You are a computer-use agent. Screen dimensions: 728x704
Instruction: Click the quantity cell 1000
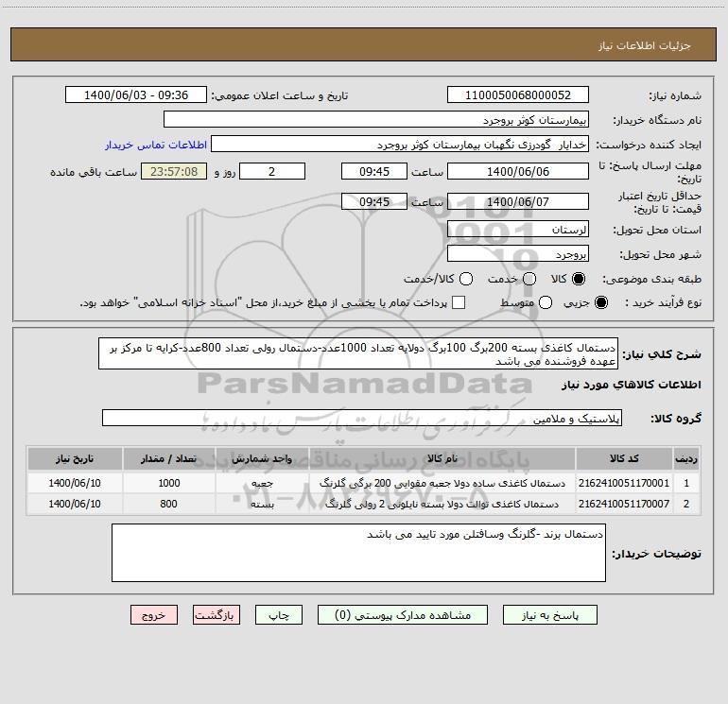(169, 483)
